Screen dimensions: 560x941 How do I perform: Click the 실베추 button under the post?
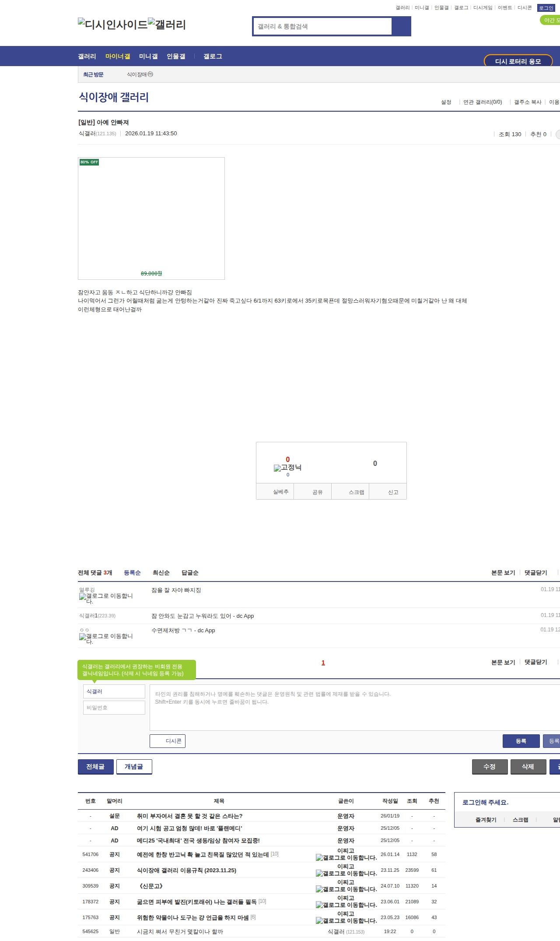[275, 491]
